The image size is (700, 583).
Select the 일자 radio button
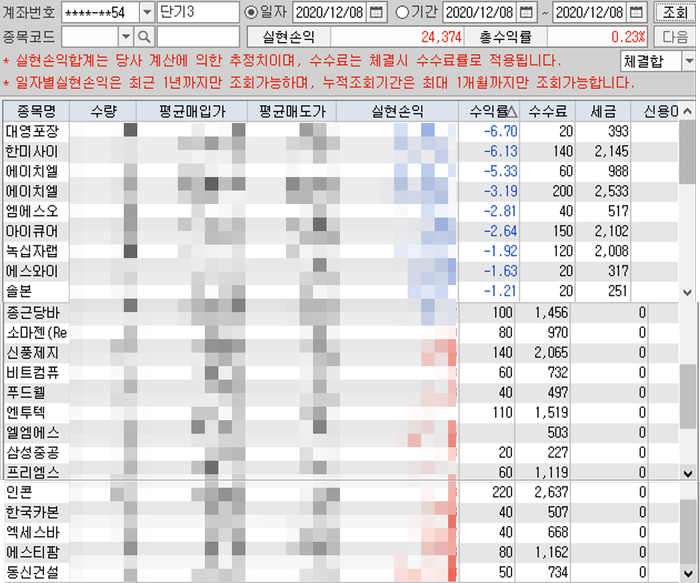pyautogui.click(x=251, y=12)
